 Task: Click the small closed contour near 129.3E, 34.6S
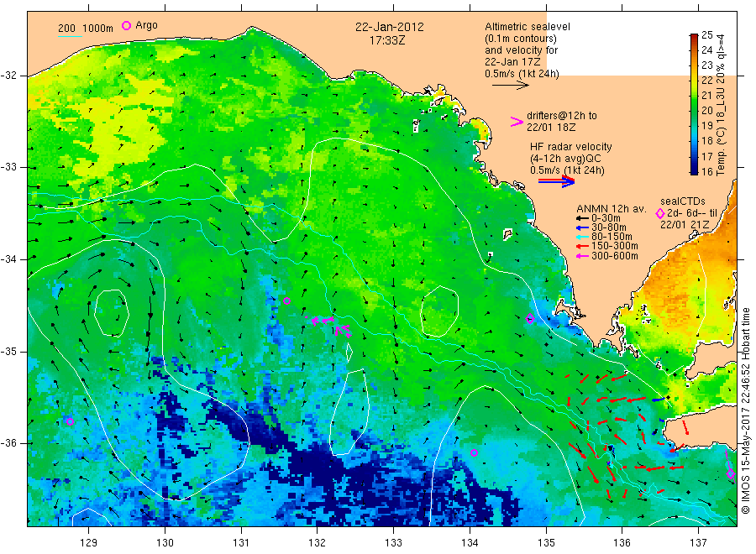coord(112,312)
